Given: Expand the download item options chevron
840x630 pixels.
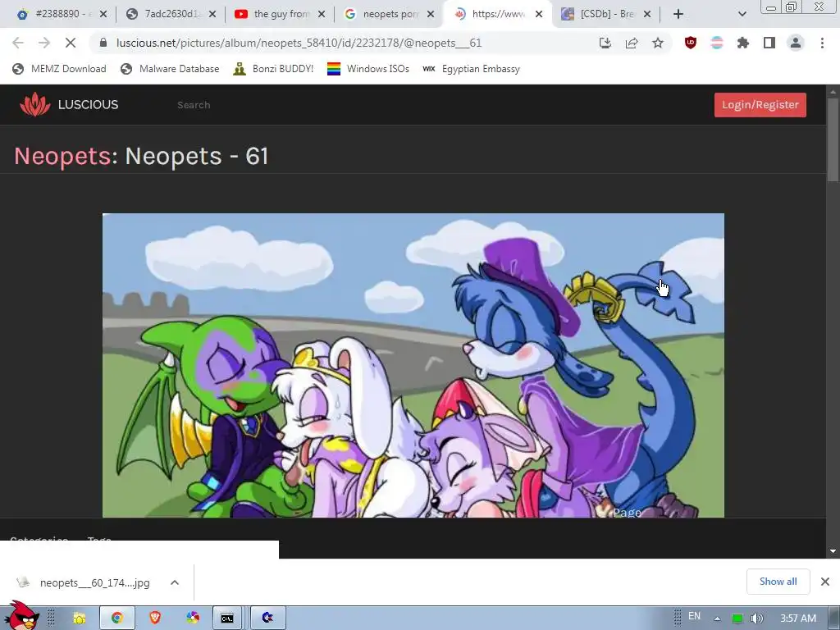Looking at the screenshot, I should coord(175,582).
